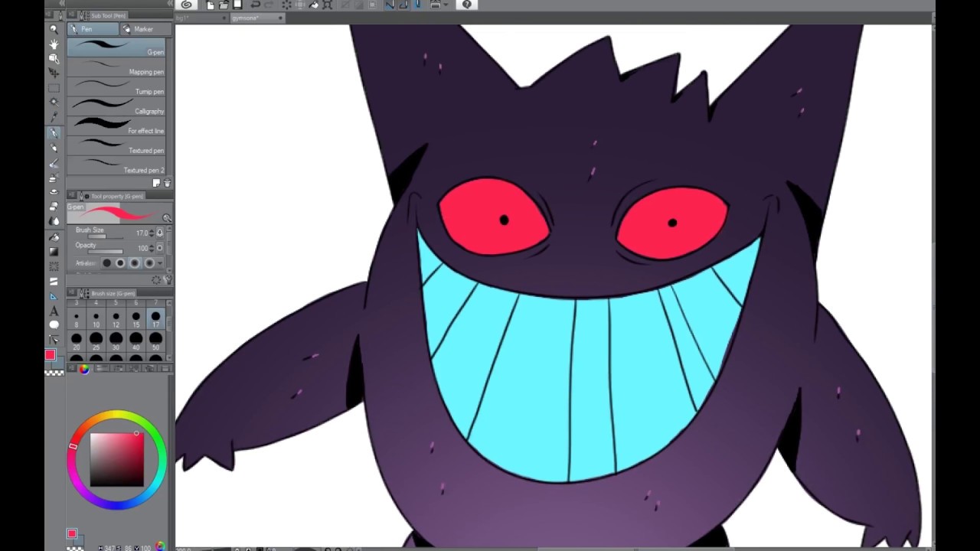
Task: Open command bar display dropdown arrow
Action: (446, 5)
